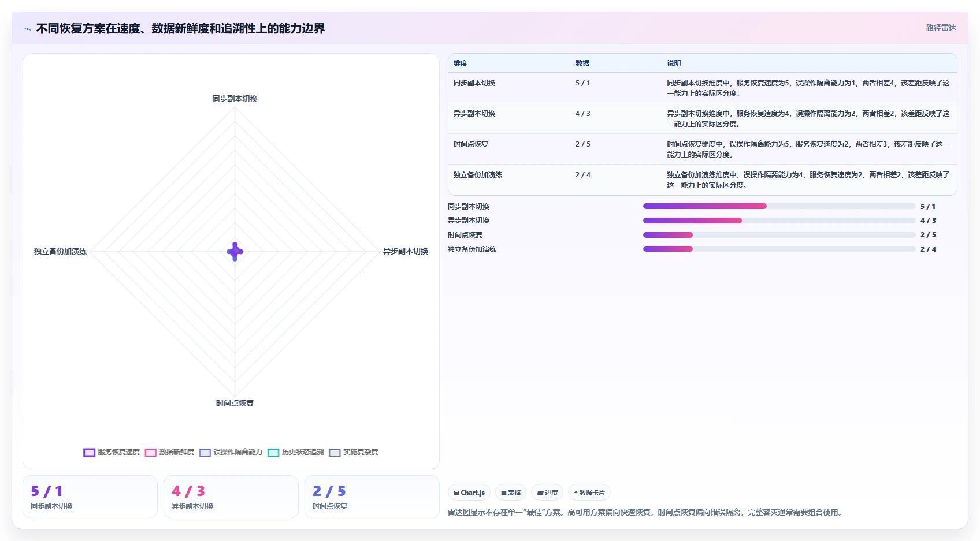Click the 独立备份加演练 radar axis label

tap(60, 251)
